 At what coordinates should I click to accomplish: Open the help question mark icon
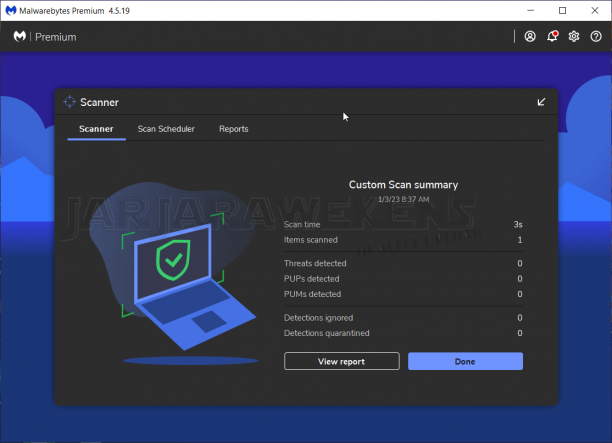[x=596, y=37]
